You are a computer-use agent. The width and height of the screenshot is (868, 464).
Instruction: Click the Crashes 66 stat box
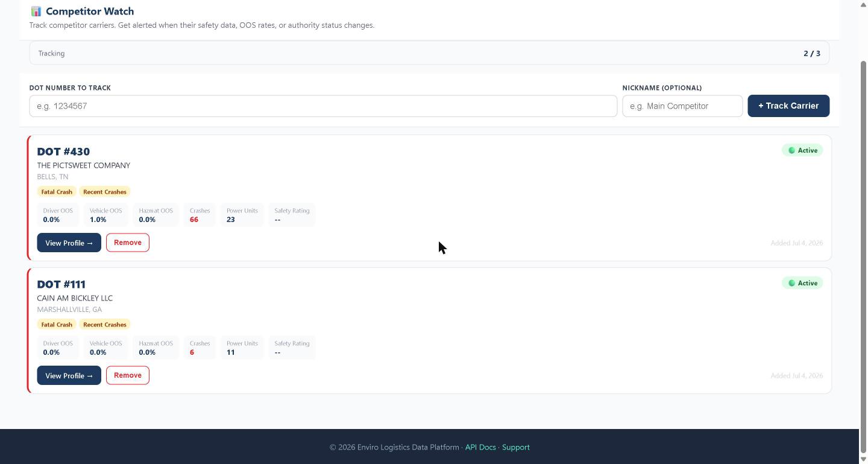[200, 215]
